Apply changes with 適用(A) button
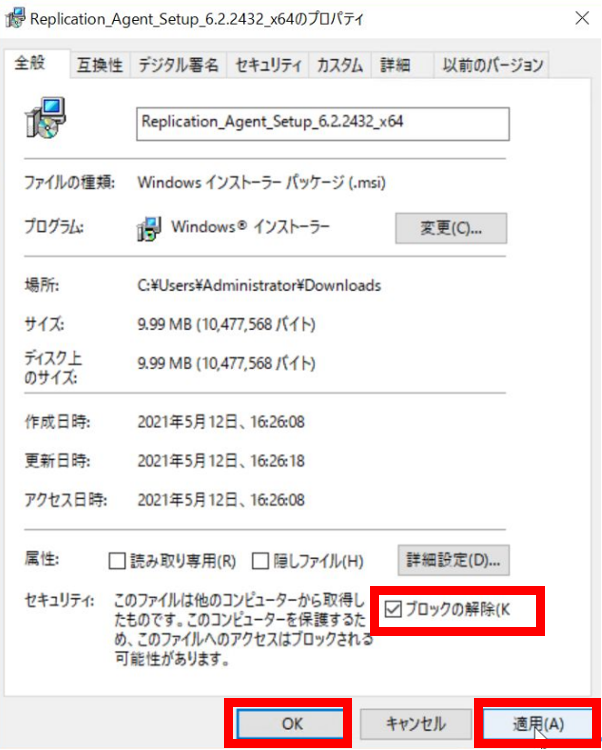The image size is (602, 750). [x=538, y=724]
